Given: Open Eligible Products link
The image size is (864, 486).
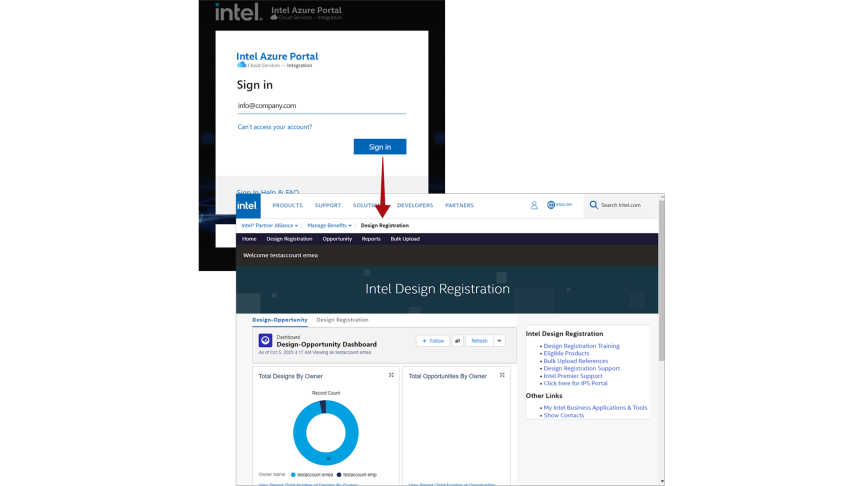Looking at the screenshot, I should (566, 353).
